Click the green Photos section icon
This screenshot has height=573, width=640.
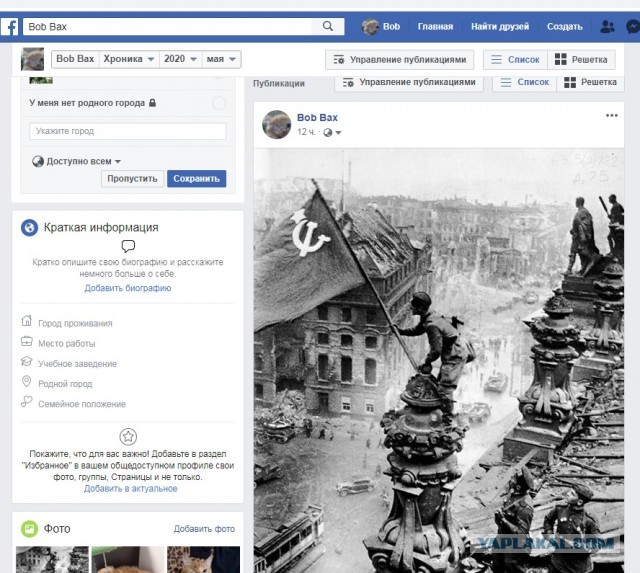click(29, 529)
